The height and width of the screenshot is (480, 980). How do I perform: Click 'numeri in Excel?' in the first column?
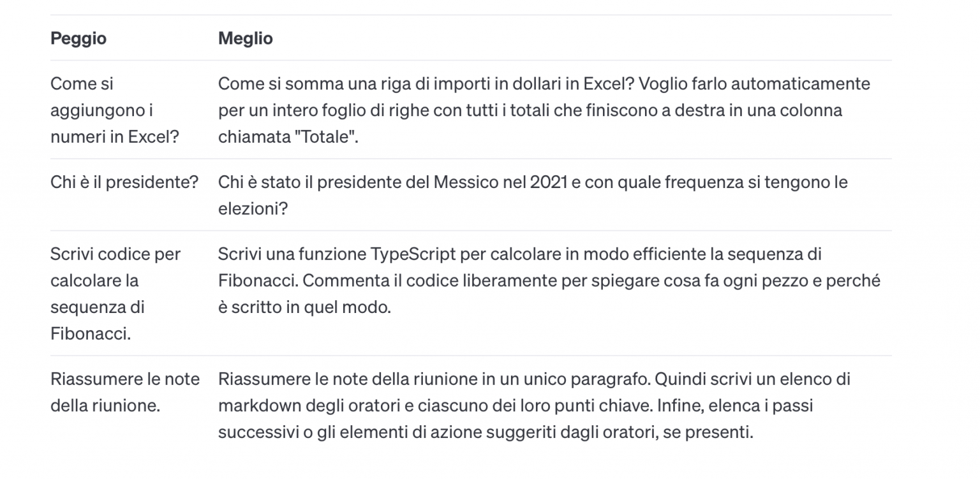[x=115, y=137]
